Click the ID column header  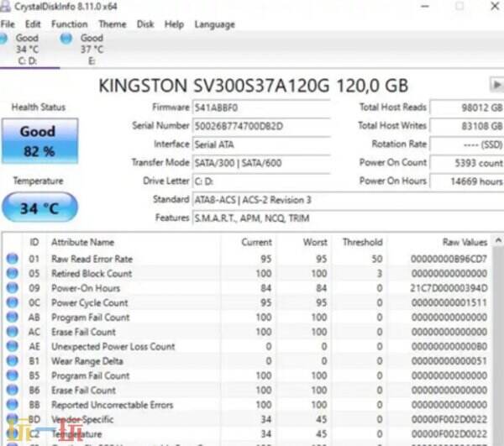coord(34,242)
